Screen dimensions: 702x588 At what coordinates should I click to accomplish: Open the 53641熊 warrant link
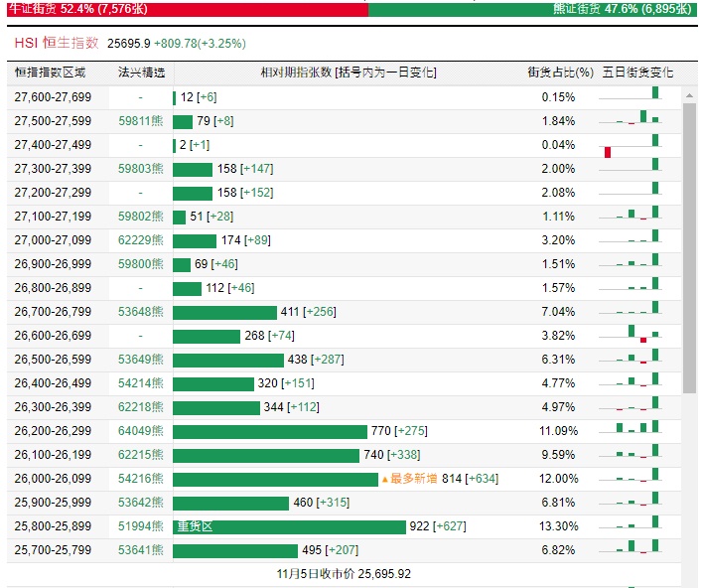pyautogui.click(x=141, y=550)
